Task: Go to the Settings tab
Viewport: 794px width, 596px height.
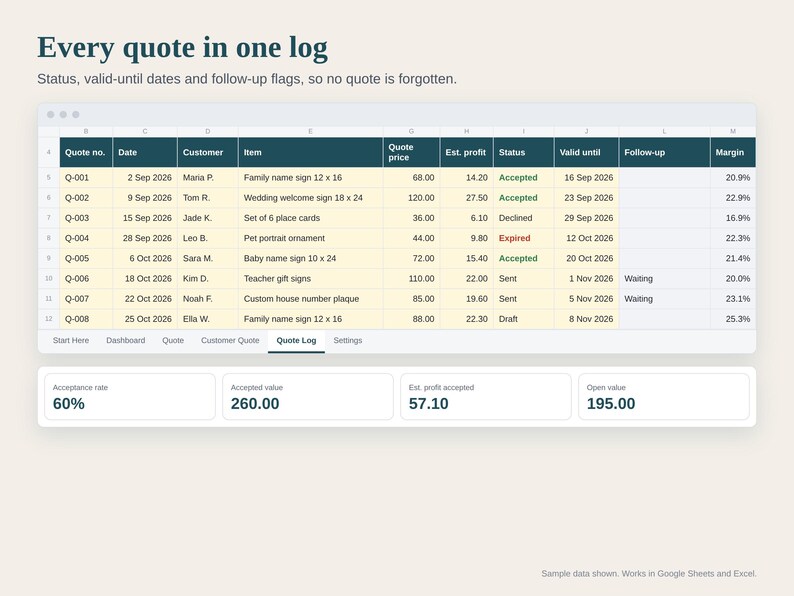Action: tap(348, 341)
